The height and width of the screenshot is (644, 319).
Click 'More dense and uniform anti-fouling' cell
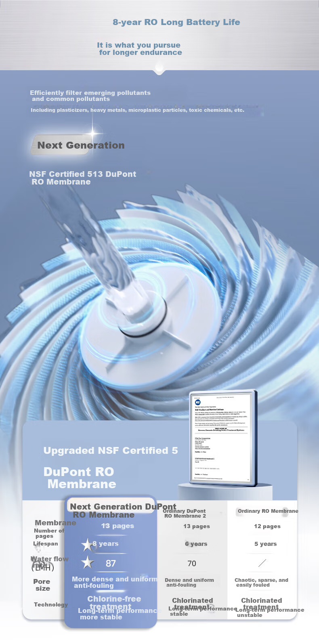click(x=115, y=582)
